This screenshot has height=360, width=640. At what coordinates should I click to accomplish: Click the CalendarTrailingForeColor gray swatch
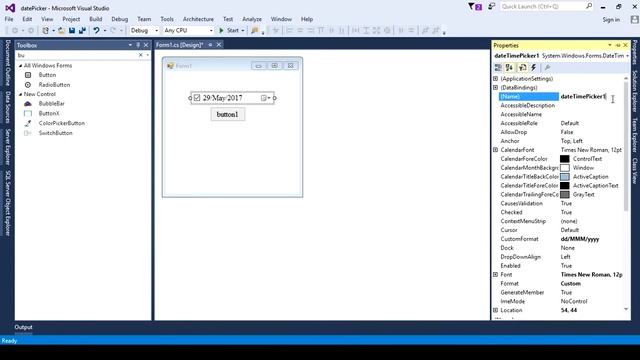pyautogui.click(x=564, y=195)
